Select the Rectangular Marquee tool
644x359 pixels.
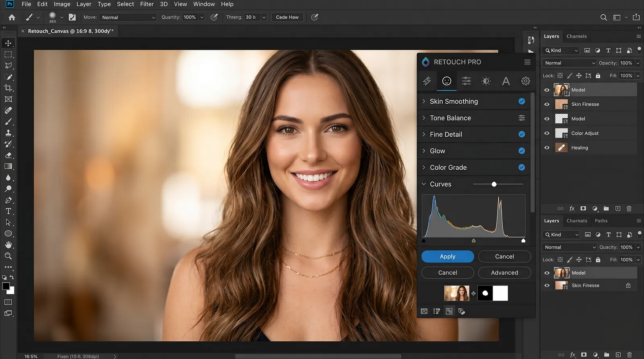click(x=8, y=54)
